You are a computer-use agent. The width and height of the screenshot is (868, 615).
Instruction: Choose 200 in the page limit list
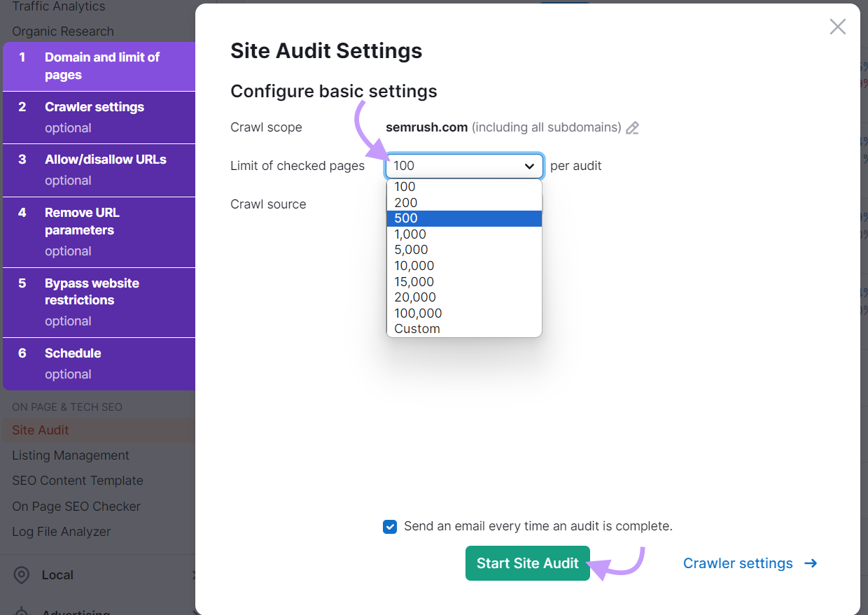[464, 203]
